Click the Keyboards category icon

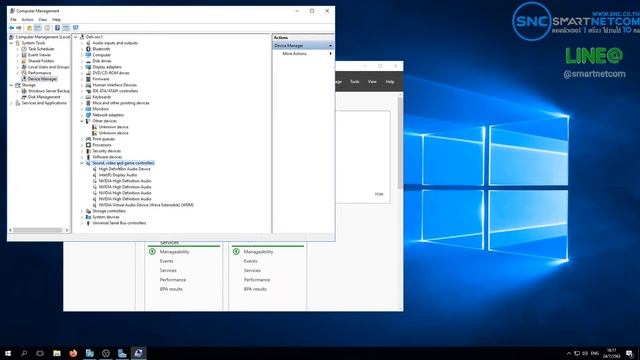tap(88, 97)
